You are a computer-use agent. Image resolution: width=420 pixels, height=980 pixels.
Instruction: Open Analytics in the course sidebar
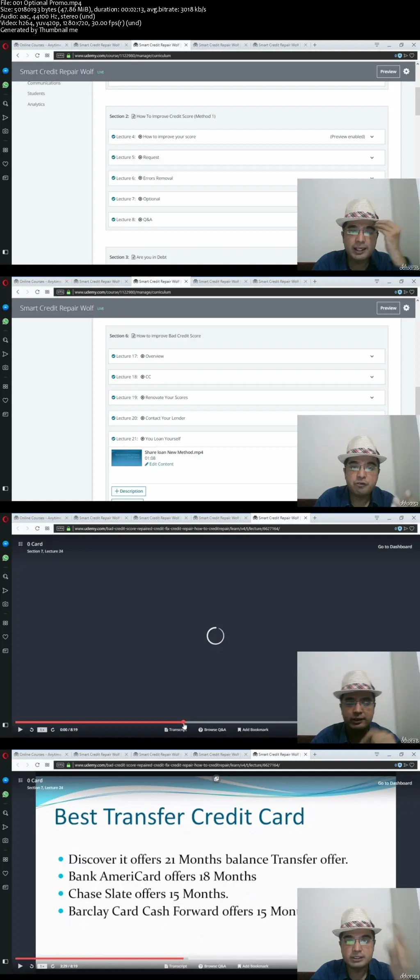pyautogui.click(x=36, y=104)
